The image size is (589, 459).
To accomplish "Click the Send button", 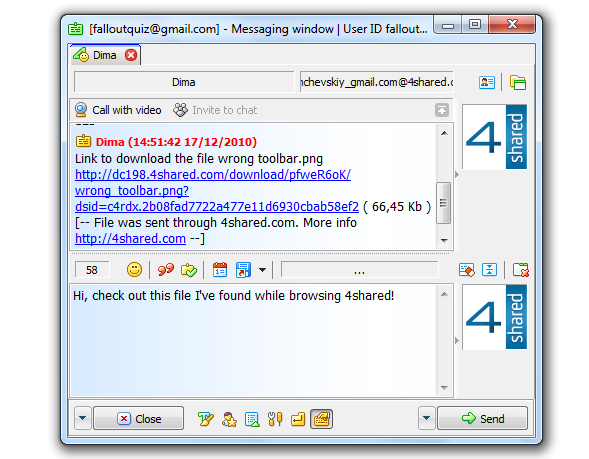I will click(x=482, y=418).
